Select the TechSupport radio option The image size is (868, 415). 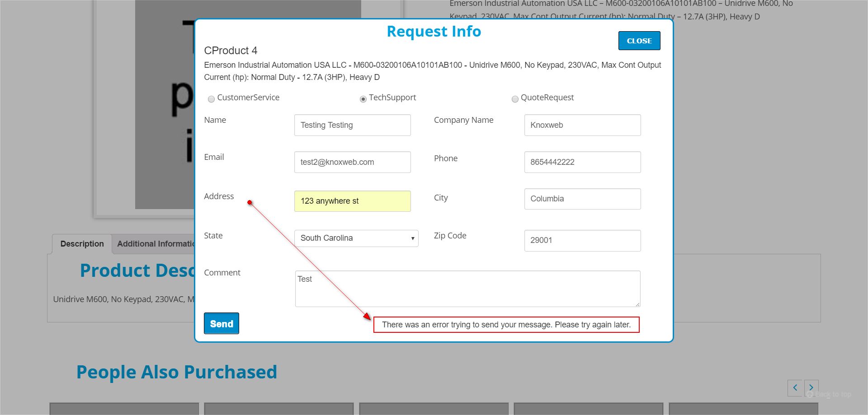tap(363, 99)
